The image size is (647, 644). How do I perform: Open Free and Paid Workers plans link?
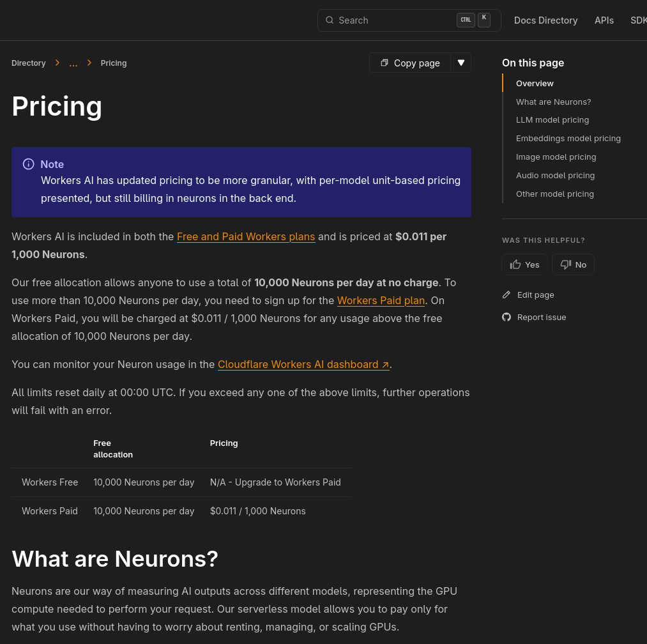(x=246, y=236)
